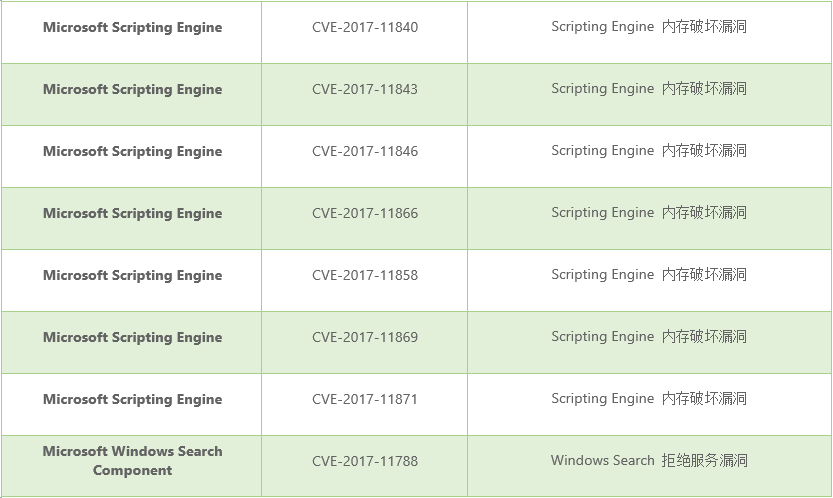Select the CVE-2017-11866 entry

click(x=364, y=214)
